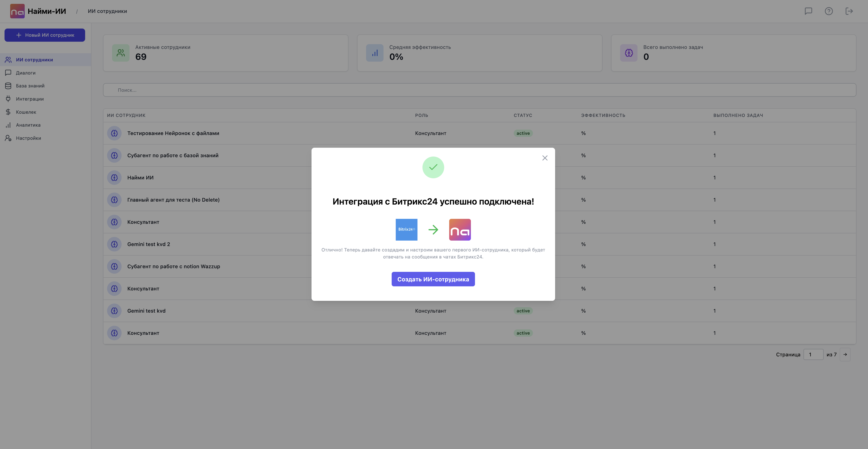The height and width of the screenshot is (449, 868).
Task: Click the page number input field
Action: [813, 354]
